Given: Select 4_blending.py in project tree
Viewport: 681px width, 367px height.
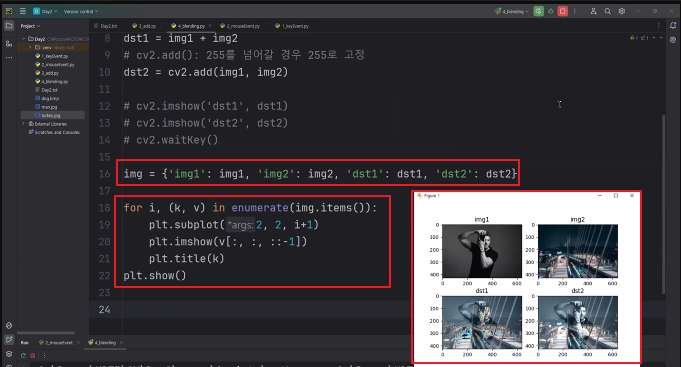Looking at the screenshot, I should (51, 82).
